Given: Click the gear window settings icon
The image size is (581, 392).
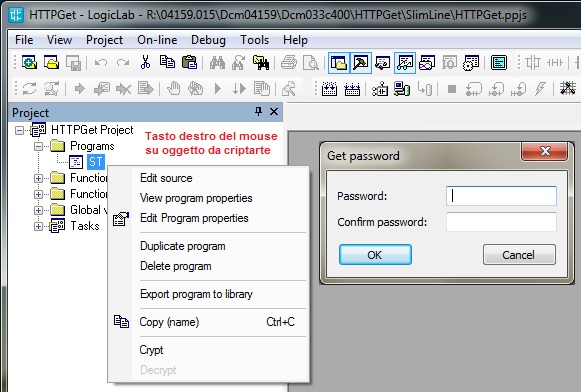Looking at the screenshot, I should coord(471,63).
